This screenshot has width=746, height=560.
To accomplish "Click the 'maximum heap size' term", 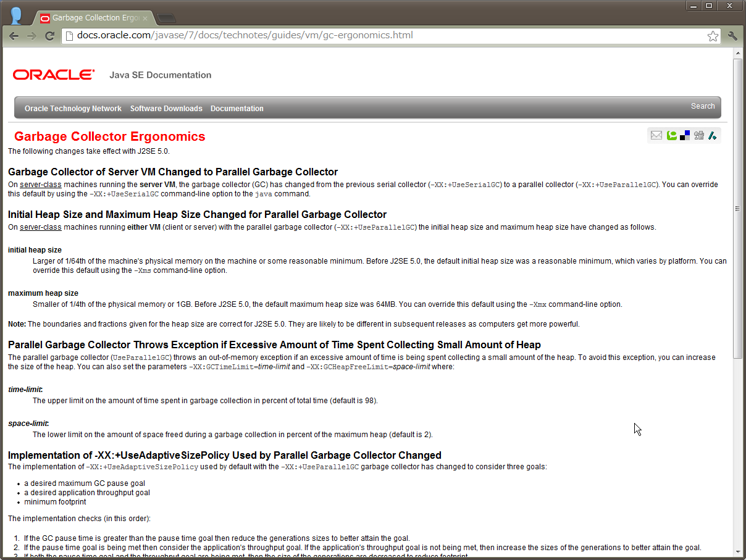I will point(43,293).
